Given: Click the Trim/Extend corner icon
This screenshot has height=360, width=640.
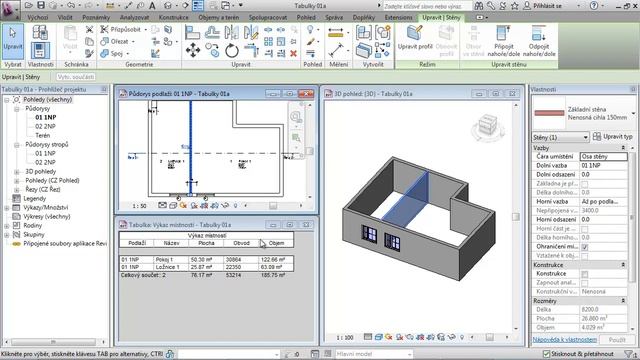Looking at the screenshot, I should coord(251,51).
